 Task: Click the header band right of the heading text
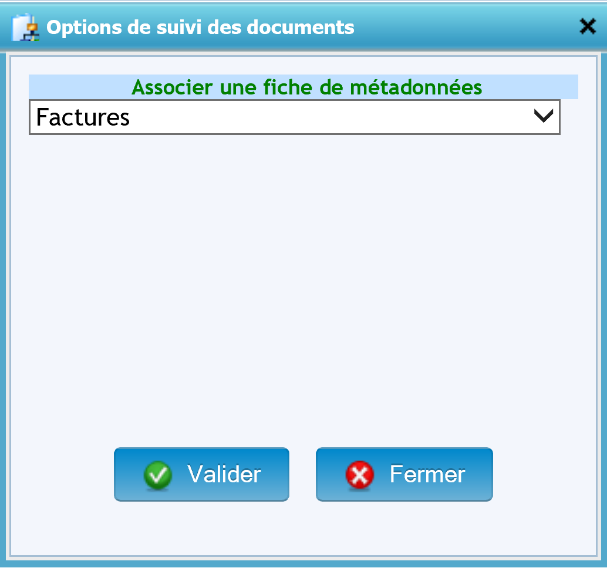(530, 87)
